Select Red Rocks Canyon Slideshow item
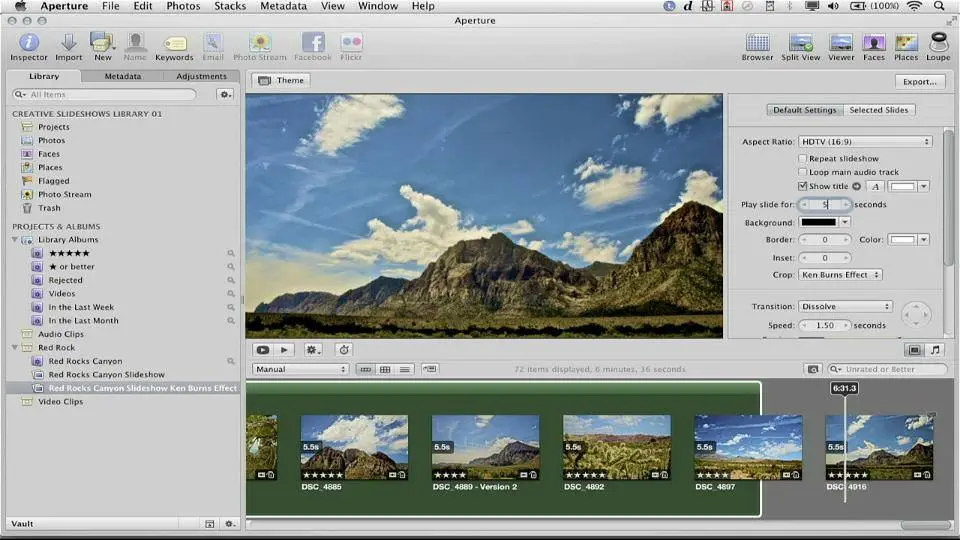The image size is (960, 540). pyautogui.click(x=107, y=375)
